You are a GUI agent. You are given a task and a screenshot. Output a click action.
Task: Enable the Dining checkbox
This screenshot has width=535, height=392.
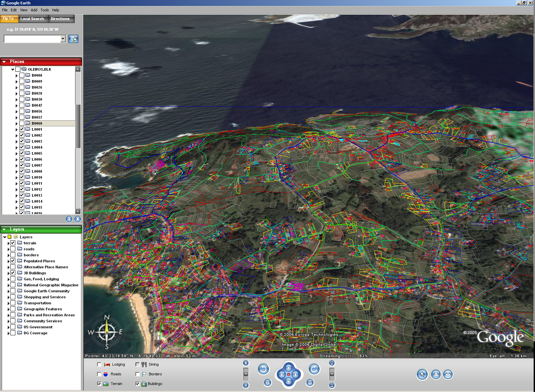tap(137, 365)
